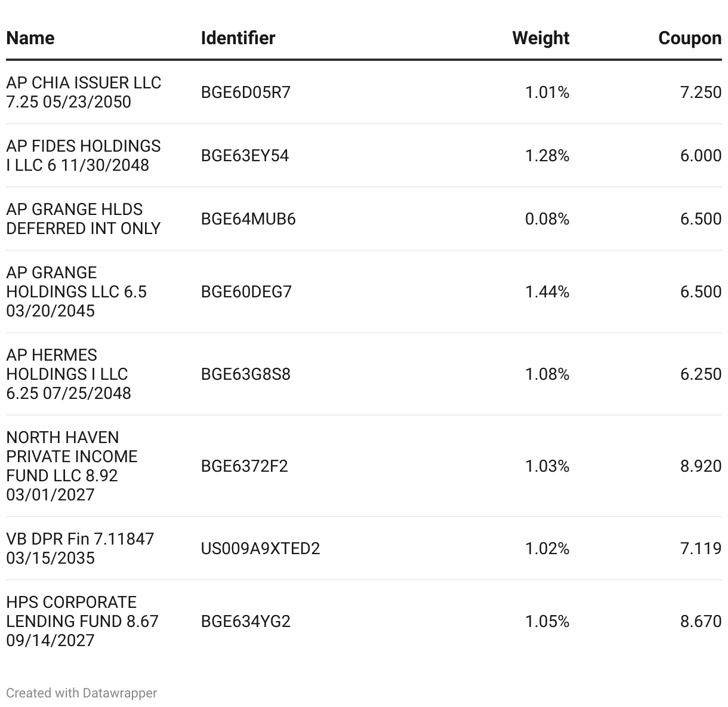
Task: Select the 7.119 coupon cell
Action: click(x=701, y=548)
